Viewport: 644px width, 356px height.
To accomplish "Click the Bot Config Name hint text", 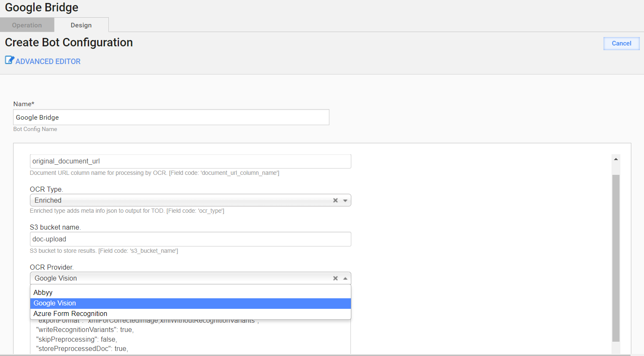I will click(35, 129).
